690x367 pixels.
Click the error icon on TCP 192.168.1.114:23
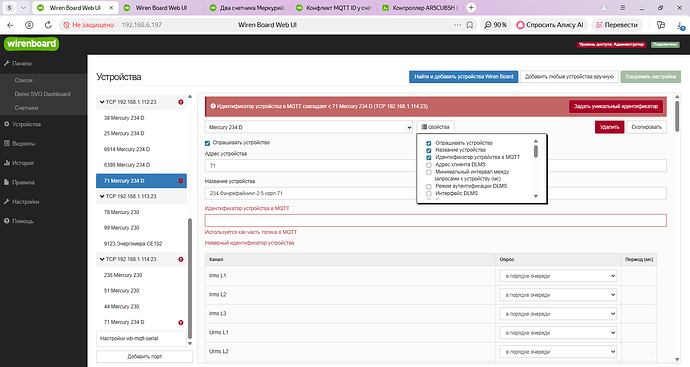pos(181,259)
